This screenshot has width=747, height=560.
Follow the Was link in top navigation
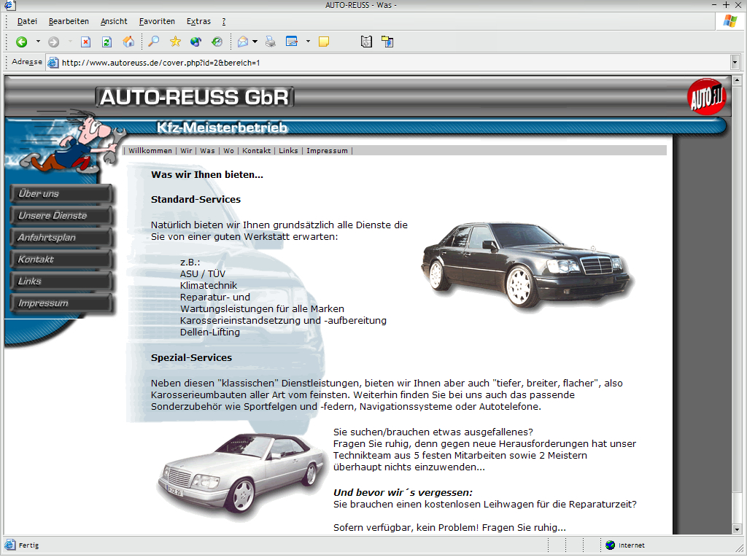(x=207, y=151)
